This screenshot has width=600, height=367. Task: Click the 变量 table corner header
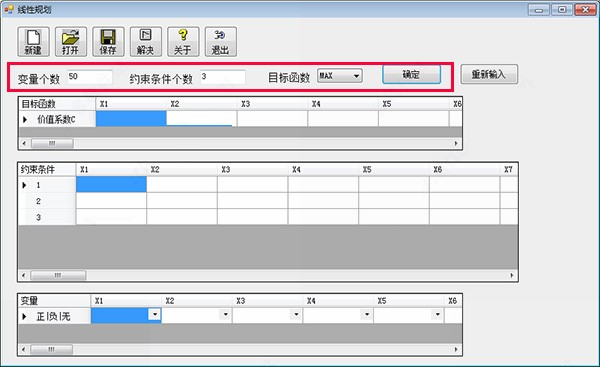[55, 301]
